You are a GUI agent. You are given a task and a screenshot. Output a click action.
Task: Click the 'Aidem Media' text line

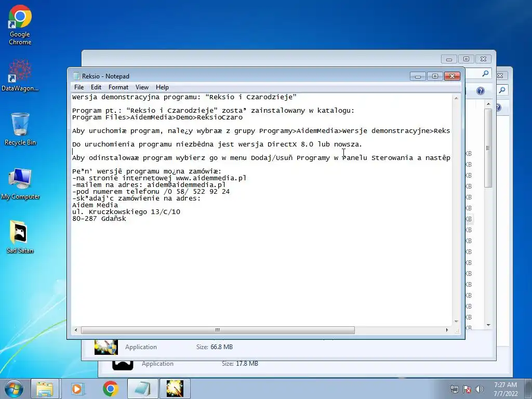coord(95,205)
